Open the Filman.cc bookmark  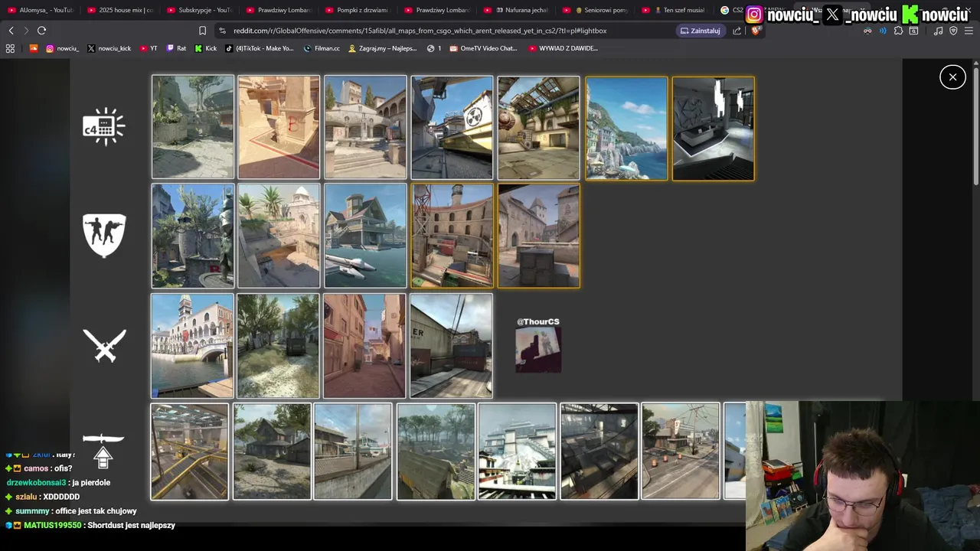coord(322,48)
